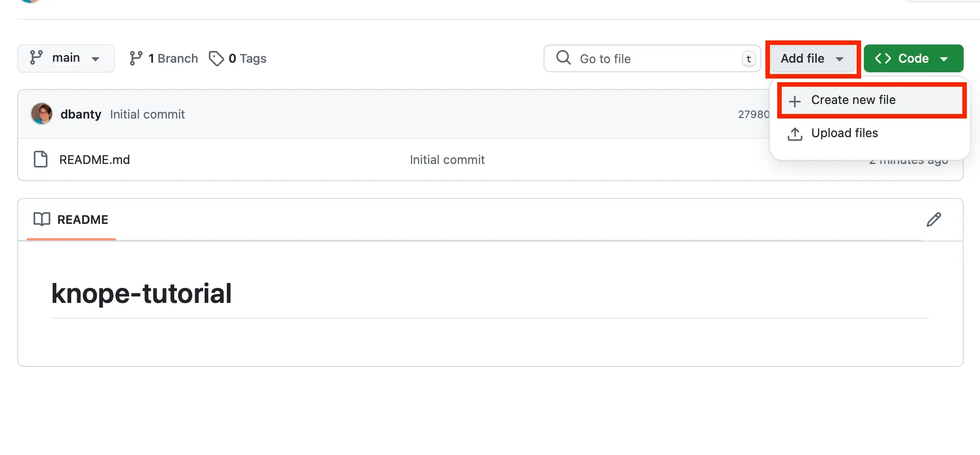Edit the README using the pencil icon
Screen dimensions: 980x455
(933, 220)
